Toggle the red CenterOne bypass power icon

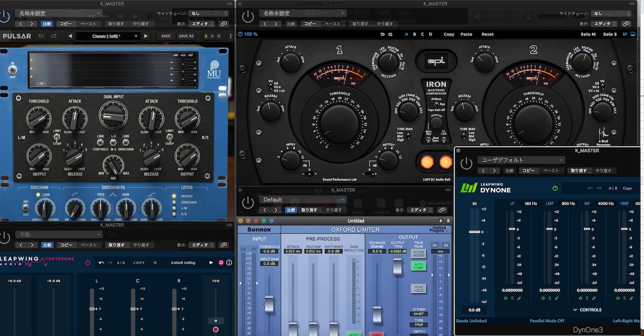coord(88,262)
